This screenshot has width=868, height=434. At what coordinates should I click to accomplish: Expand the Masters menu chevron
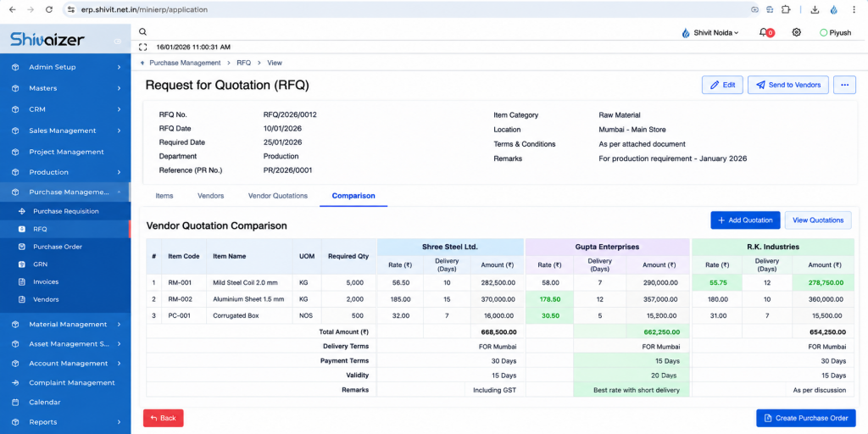119,88
